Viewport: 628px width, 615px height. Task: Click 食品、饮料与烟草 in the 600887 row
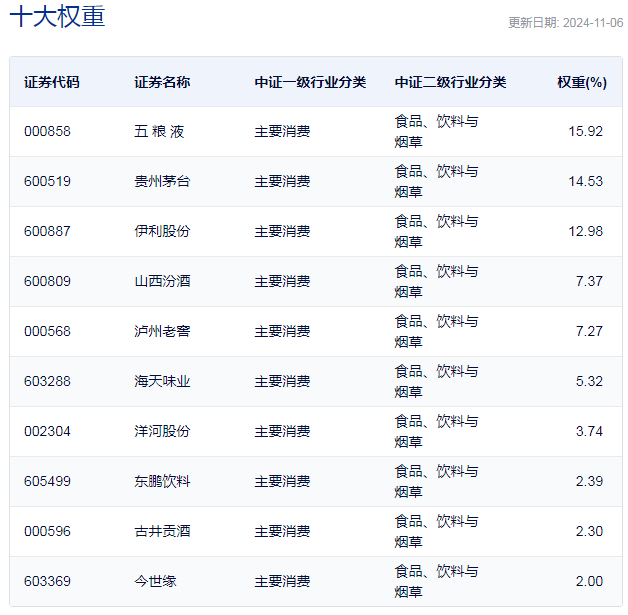point(437,231)
